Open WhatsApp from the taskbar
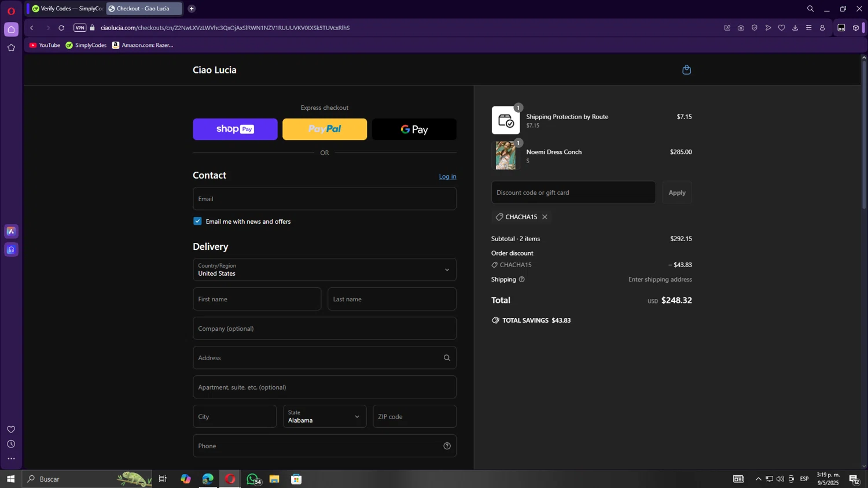 tap(252, 479)
